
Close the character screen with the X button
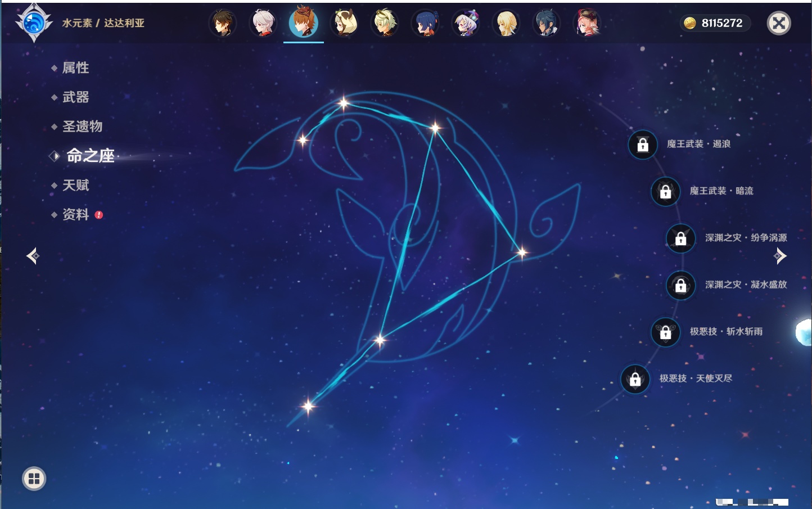pos(779,23)
